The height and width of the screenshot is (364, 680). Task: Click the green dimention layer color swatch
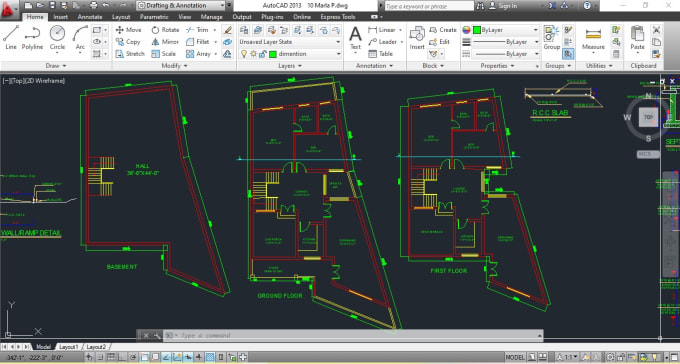(273, 54)
